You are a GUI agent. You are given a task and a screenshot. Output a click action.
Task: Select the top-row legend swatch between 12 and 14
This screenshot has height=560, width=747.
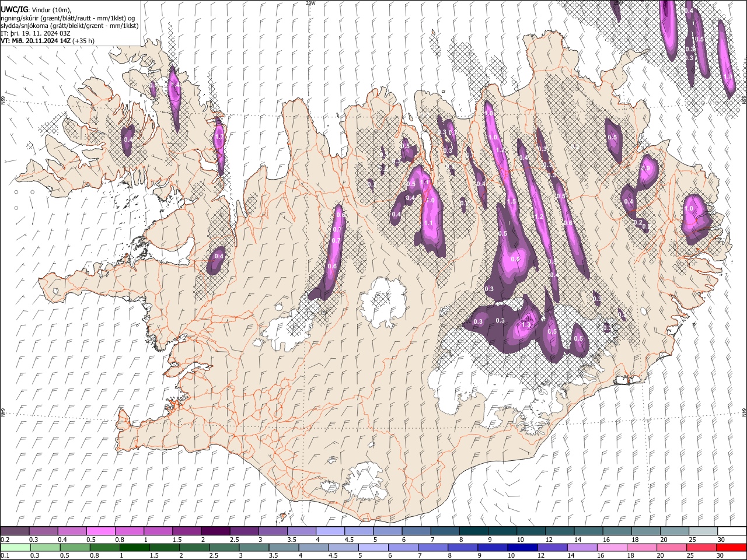558,531
